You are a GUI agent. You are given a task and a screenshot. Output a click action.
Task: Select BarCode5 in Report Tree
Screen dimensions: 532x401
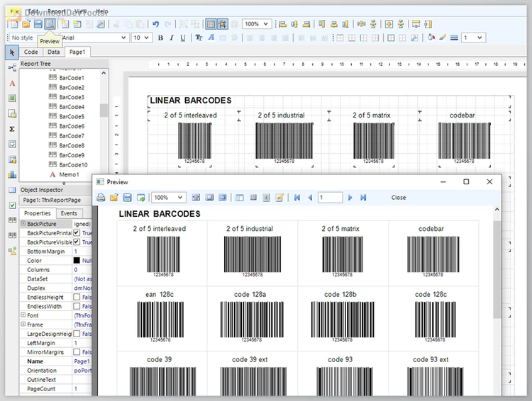pyautogui.click(x=72, y=116)
